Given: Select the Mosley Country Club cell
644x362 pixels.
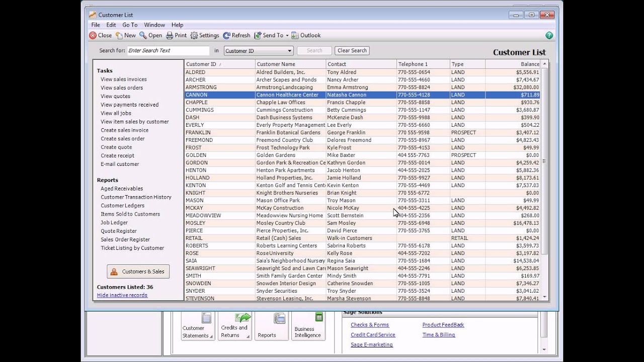Looking at the screenshot, I should (x=290, y=223).
